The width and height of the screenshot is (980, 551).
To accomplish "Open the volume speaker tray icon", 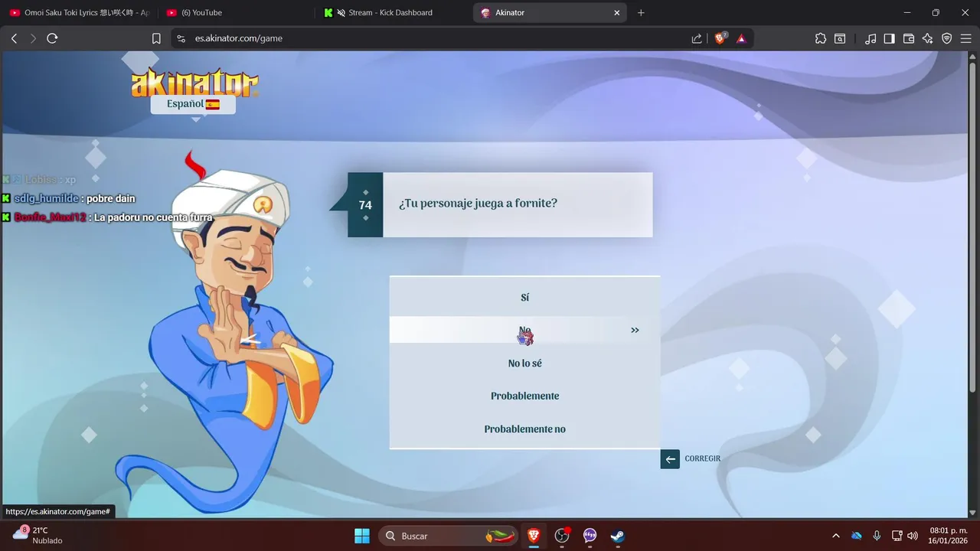I will (912, 536).
